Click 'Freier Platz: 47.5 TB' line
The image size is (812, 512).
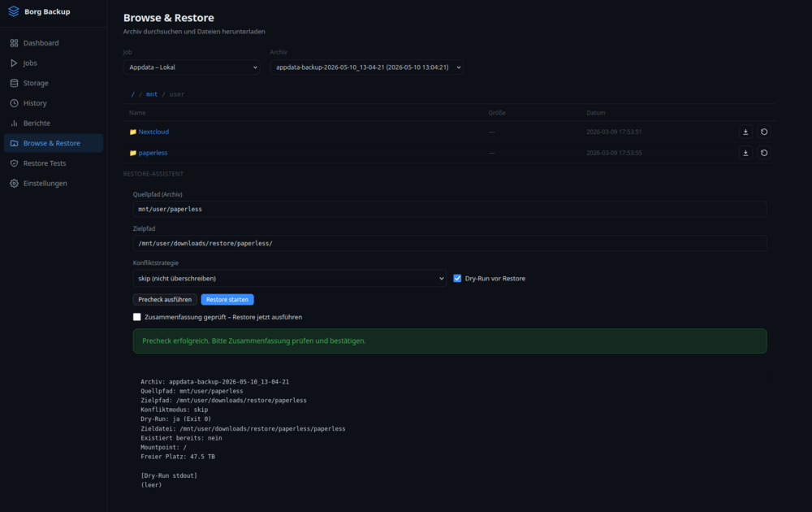click(x=178, y=457)
